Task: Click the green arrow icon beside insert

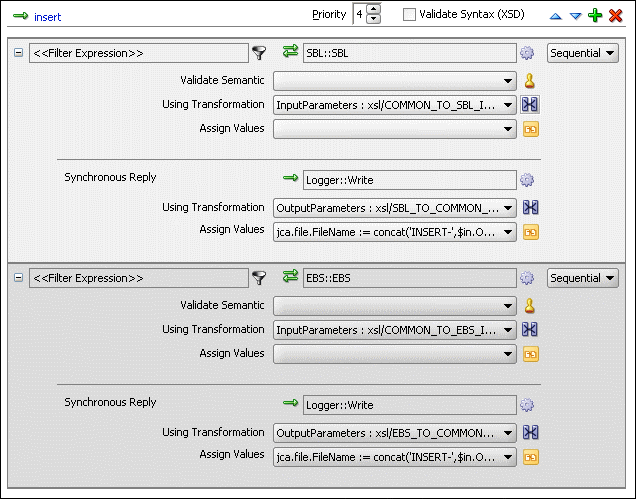Action: (20, 16)
